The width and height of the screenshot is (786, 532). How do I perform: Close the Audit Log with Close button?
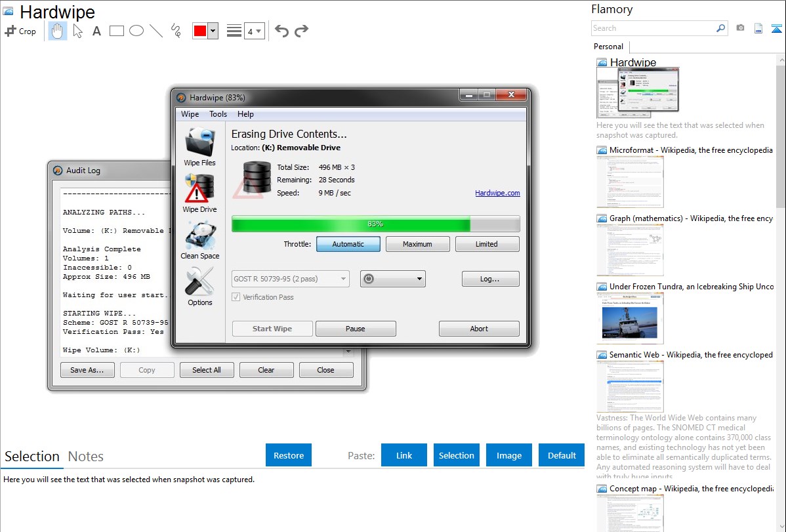coord(326,370)
